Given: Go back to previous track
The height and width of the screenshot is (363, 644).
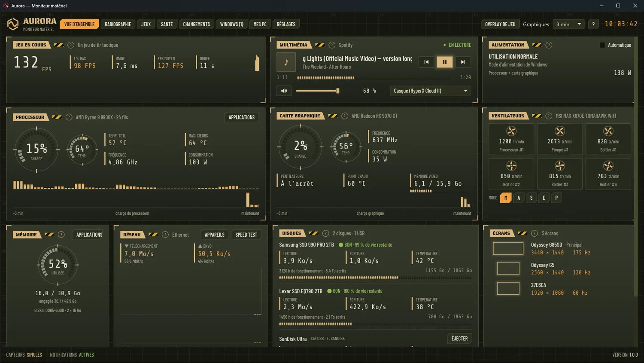Looking at the screenshot, I should (x=426, y=62).
